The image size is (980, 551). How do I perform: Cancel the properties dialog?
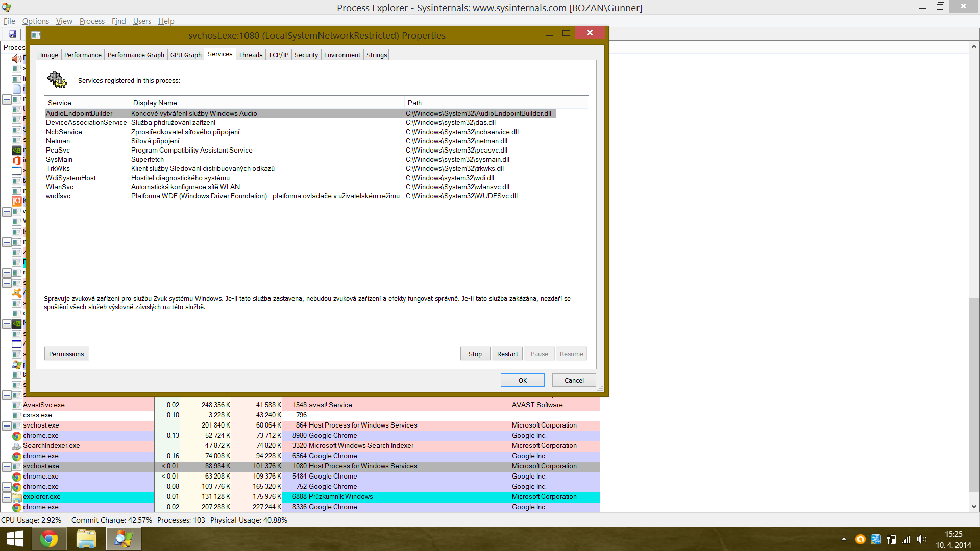[574, 380]
